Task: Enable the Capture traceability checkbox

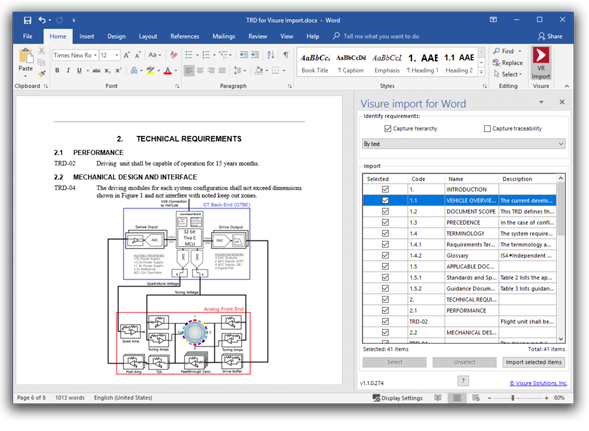Action: tap(487, 129)
